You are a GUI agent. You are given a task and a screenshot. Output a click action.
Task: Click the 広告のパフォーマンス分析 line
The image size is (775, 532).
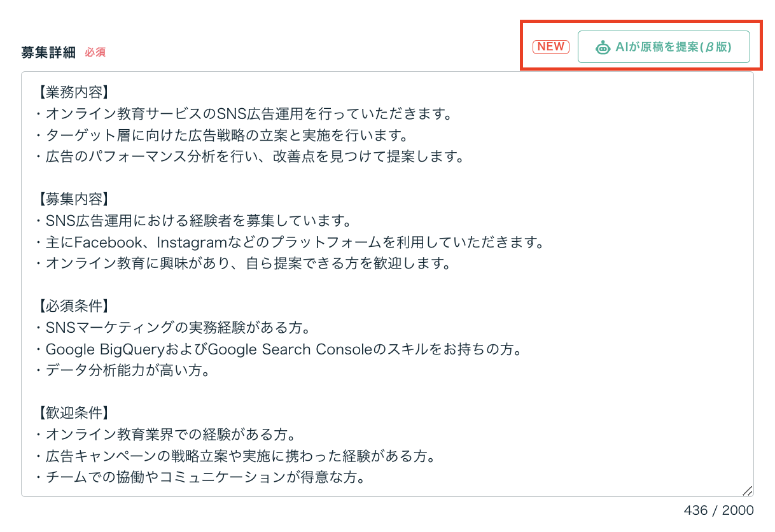255,157
